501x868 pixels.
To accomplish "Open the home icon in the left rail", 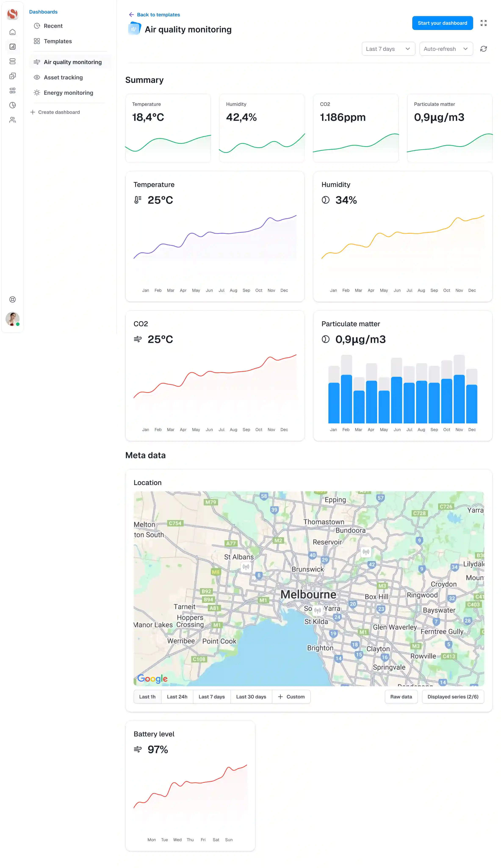I will (12, 32).
